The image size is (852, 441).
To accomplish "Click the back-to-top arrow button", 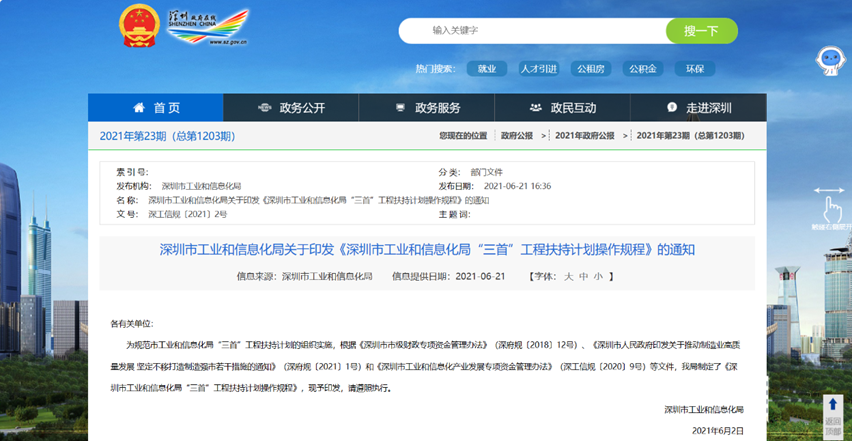I will click(833, 416).
